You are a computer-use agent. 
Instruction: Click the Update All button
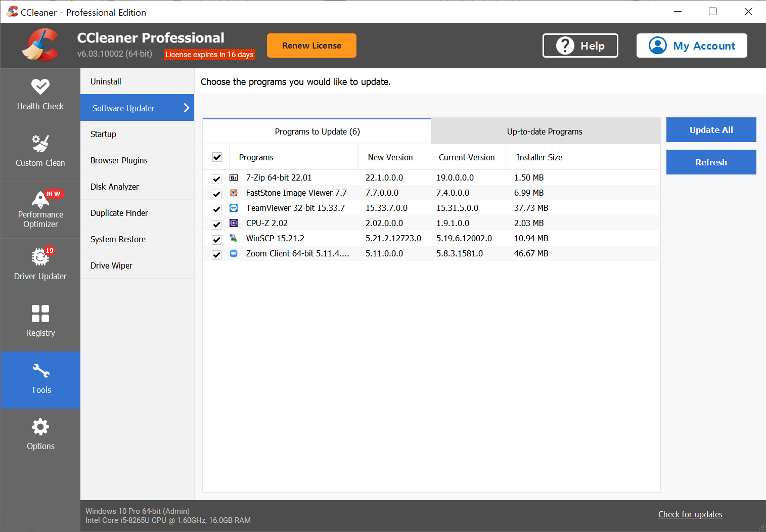tap(711, 129)
